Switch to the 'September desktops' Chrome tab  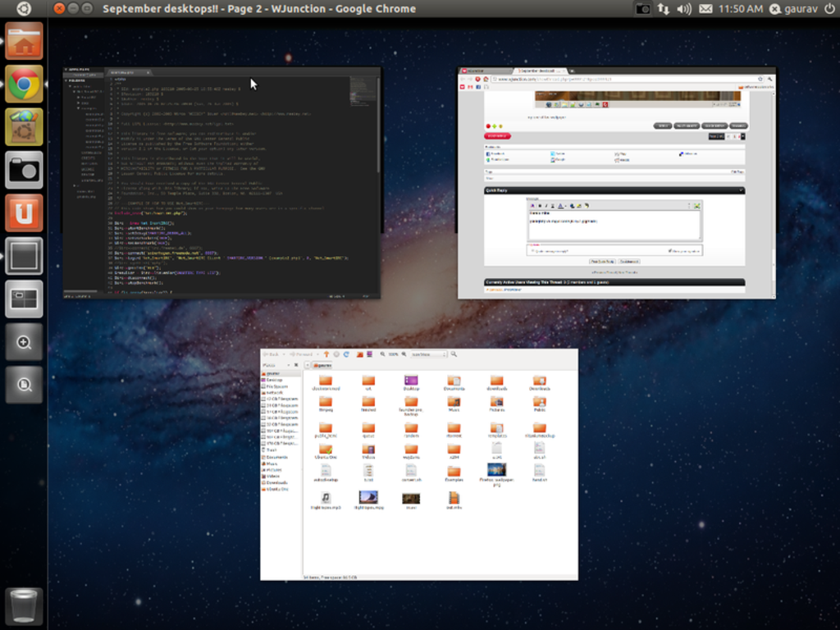pyautogui.click(x=537, y=71)
